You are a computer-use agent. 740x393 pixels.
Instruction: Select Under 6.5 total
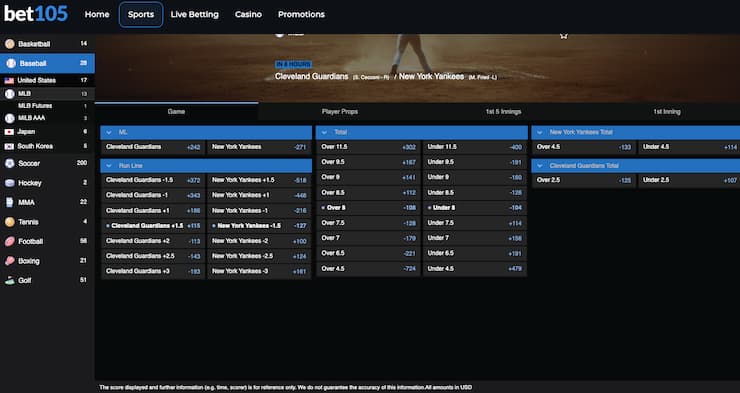tap(475, 253)
